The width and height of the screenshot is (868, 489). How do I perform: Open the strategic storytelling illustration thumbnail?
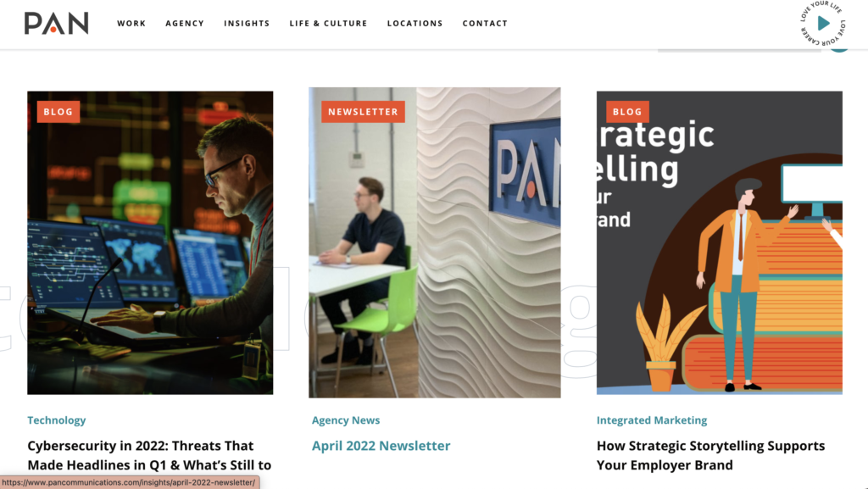coord(719,243)
